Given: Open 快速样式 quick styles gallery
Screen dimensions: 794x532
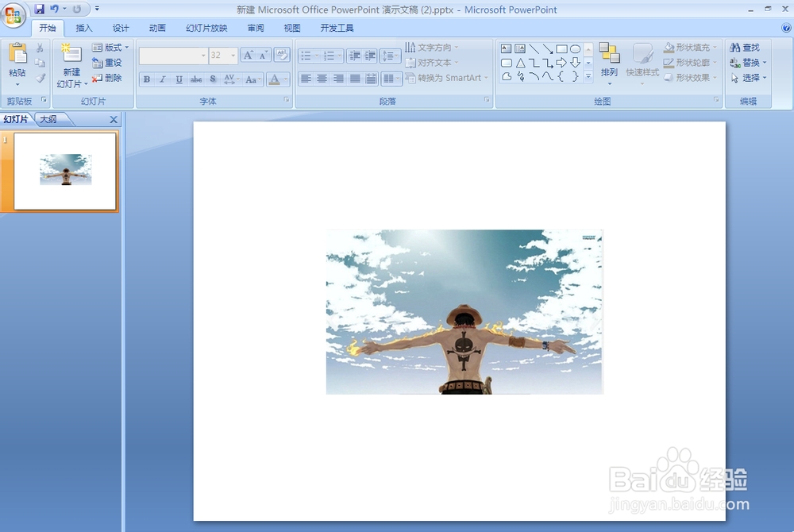Looking at the screenshot, I should coord(642,64).
